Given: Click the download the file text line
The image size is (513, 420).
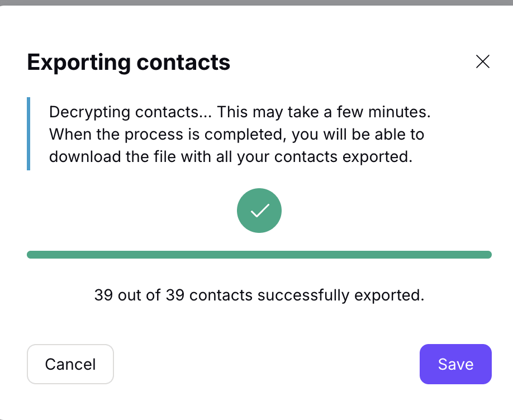Looking at the screenshot, I should 231,157.
